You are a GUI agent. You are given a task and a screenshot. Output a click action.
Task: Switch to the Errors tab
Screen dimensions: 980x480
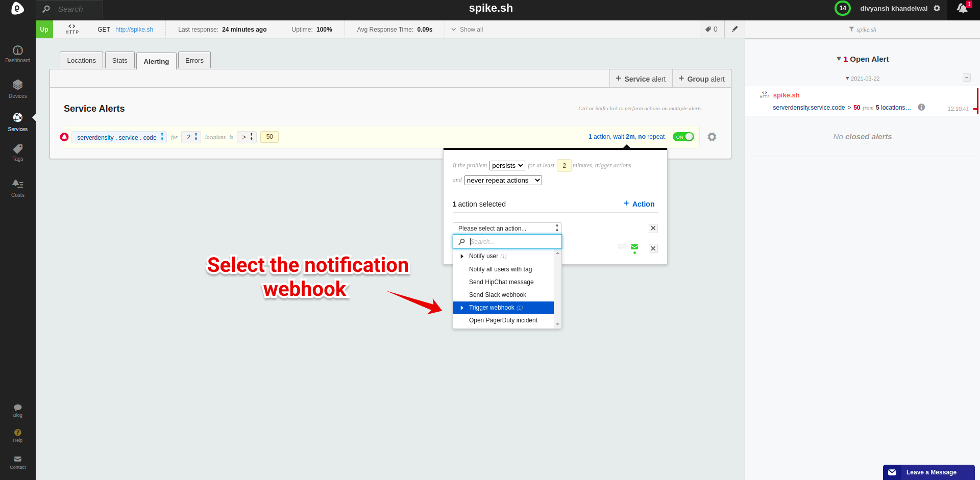coord(194,60)
